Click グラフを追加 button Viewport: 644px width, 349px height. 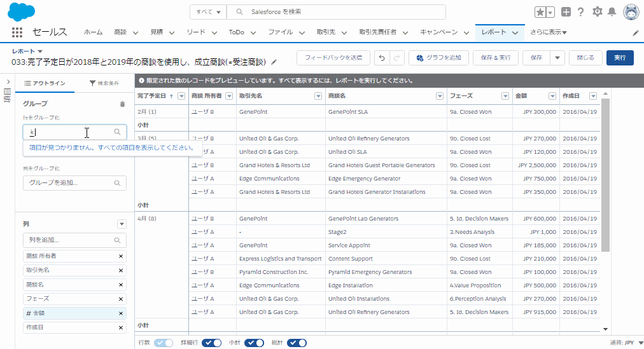click(438, 58)
